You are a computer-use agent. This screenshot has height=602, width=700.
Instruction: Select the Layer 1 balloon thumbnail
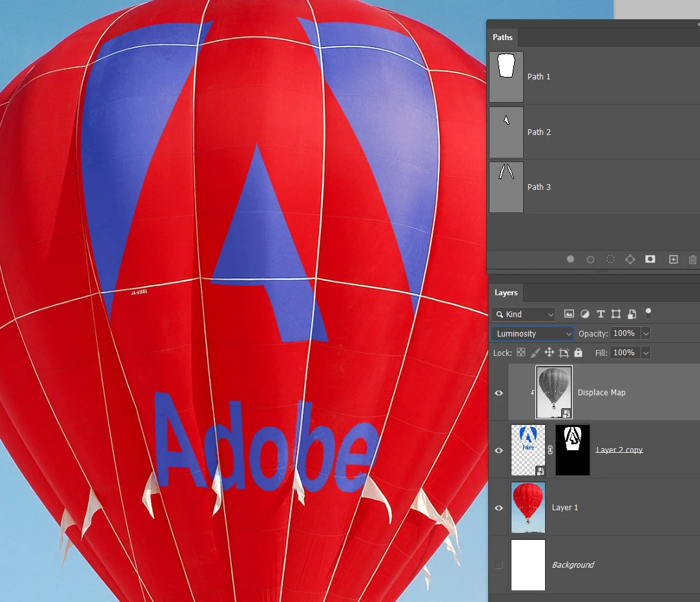[528, 507]
